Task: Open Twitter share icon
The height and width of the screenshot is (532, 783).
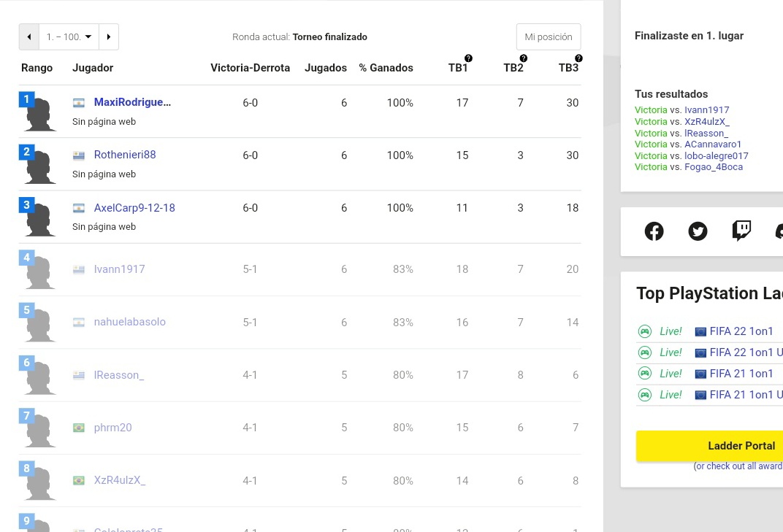Action: [x=698, y=231]
